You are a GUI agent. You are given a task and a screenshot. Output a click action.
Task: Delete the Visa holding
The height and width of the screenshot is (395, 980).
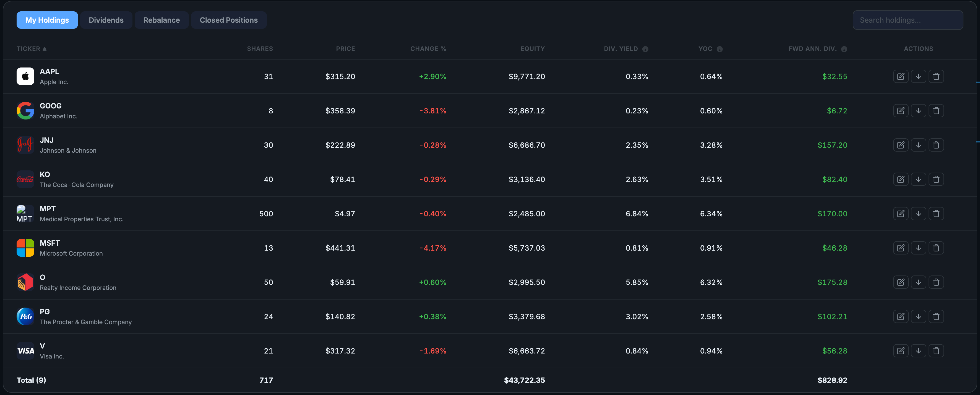pos(936,350)
